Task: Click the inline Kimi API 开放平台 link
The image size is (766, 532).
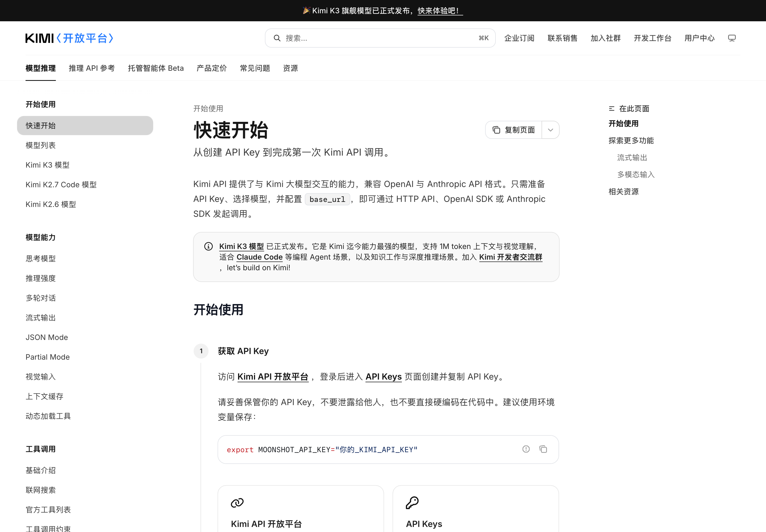Action: (x=273, y=377)
